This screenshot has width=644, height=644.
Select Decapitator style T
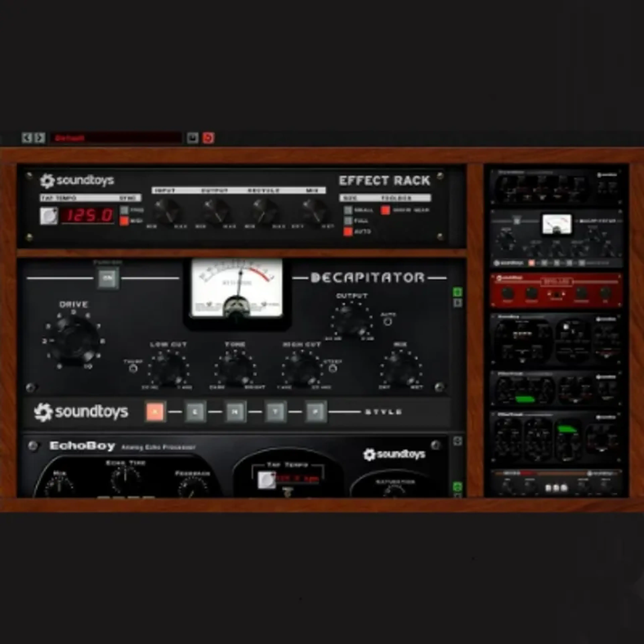pyautogui.click(x=275, y=412)
